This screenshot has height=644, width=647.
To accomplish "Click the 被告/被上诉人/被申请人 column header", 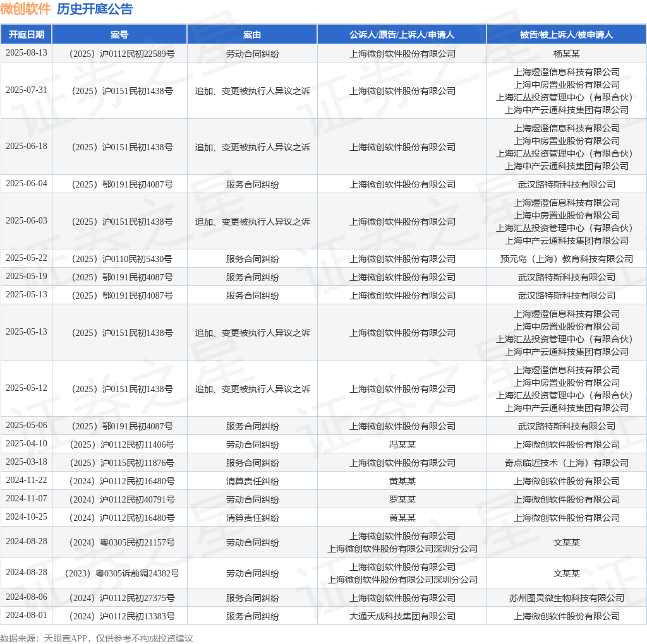I will coord(567,35).
